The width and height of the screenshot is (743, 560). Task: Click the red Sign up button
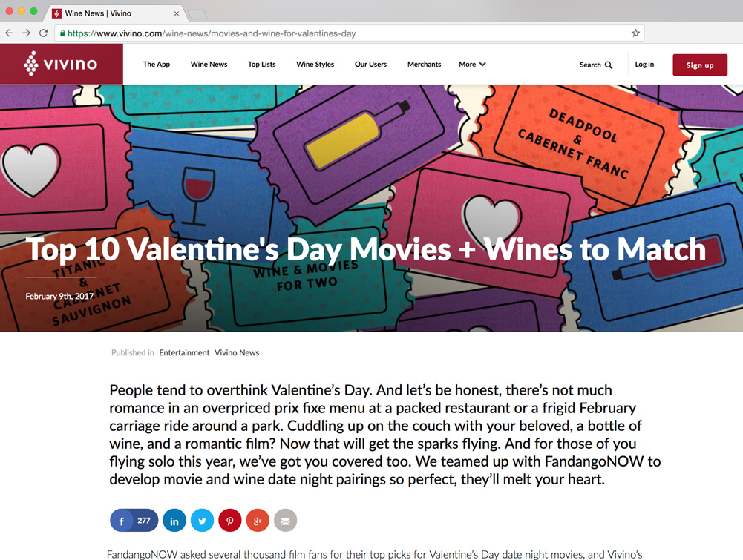click(x=700, y=65)
